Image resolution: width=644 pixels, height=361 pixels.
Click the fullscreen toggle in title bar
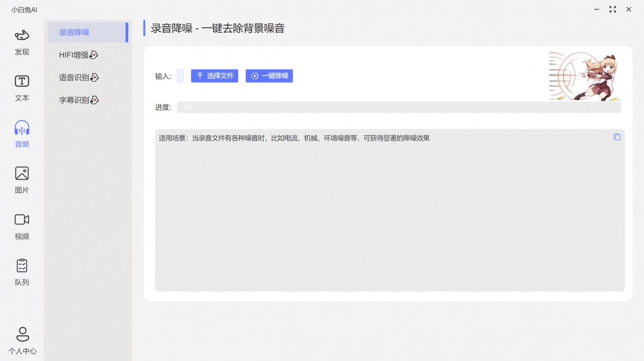point(612,10)
